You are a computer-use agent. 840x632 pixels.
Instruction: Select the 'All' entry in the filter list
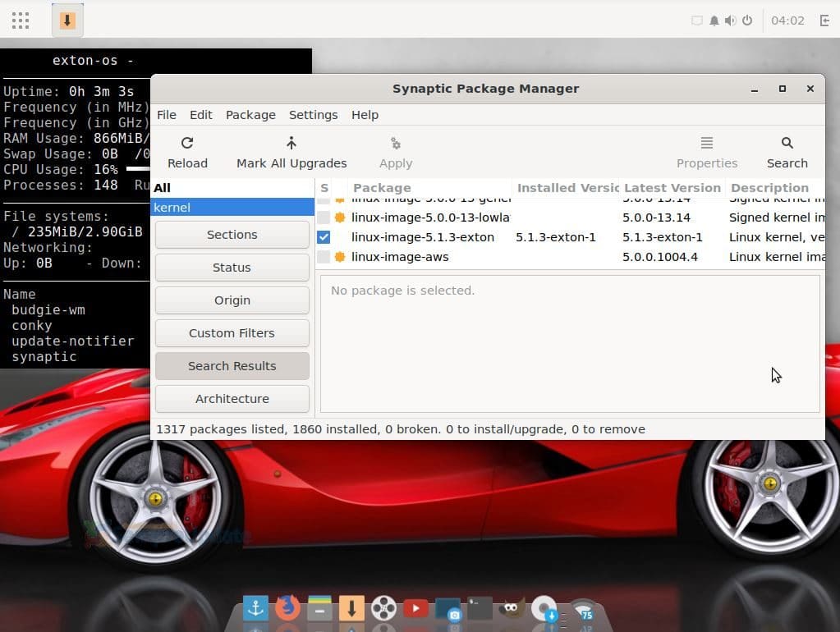232,188
